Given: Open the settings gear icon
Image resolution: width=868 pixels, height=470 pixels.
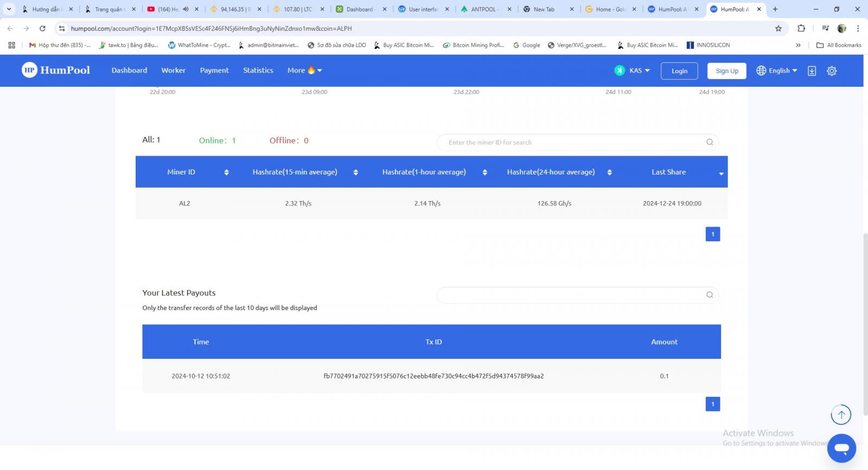Looking at the screenshot, I should pyautogui.click(x=832, y=71).
